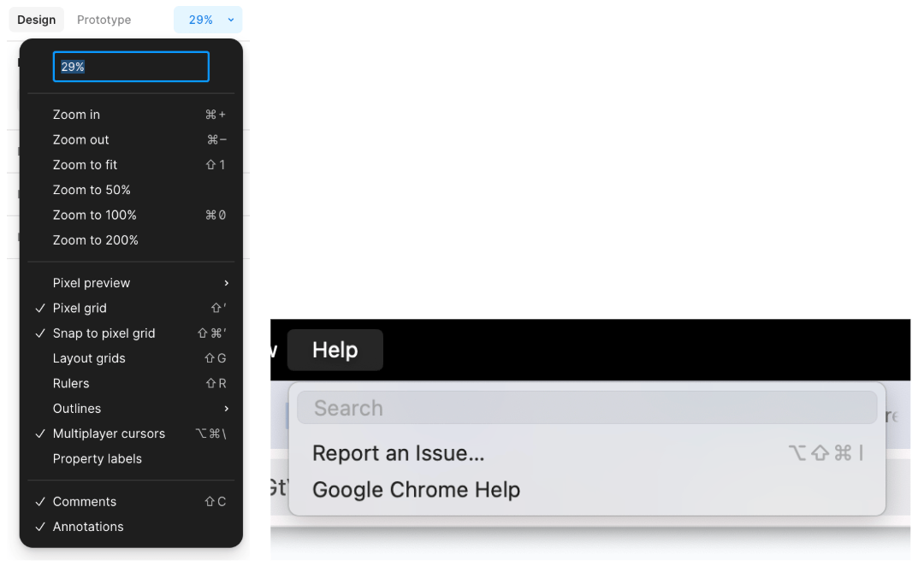
Task: Expand the Outlines submenu
Action: 76,408
